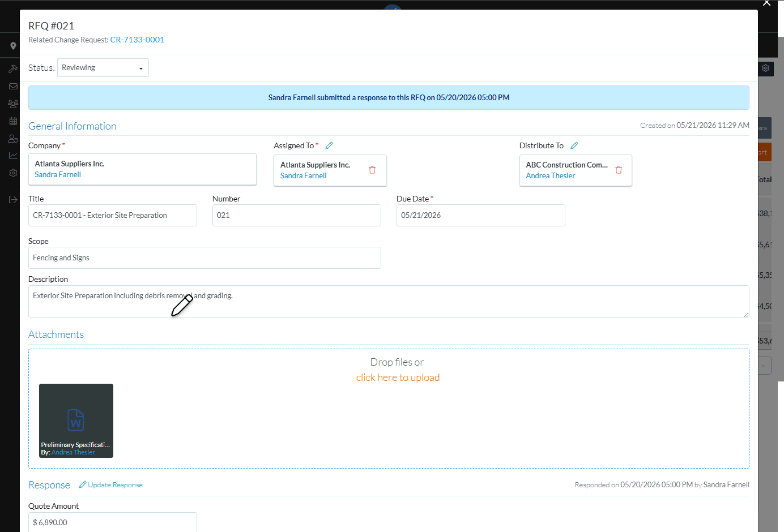Screen dimensions: 784x532
Task: Open Sandra Farnell link in Assigned To card
Action: click(304, 175)
